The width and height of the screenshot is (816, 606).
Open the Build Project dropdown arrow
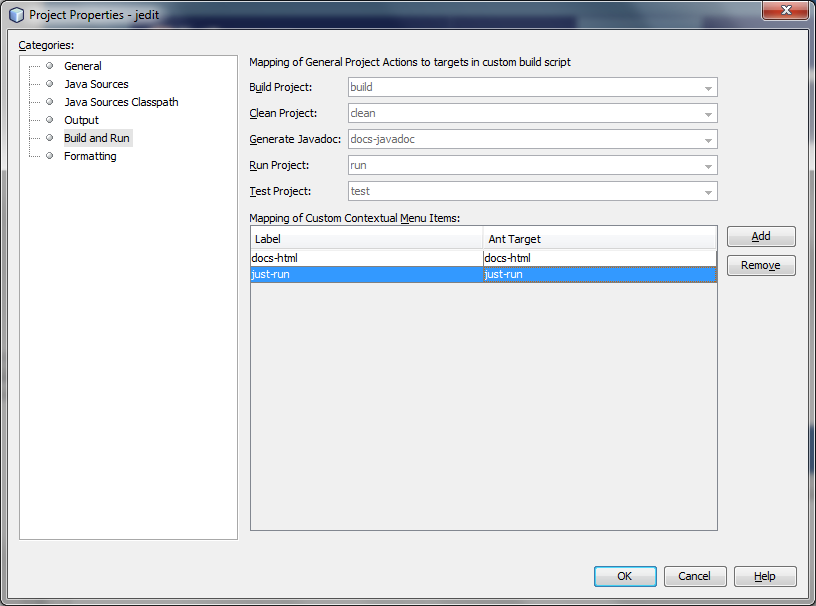tap(708, 88)
